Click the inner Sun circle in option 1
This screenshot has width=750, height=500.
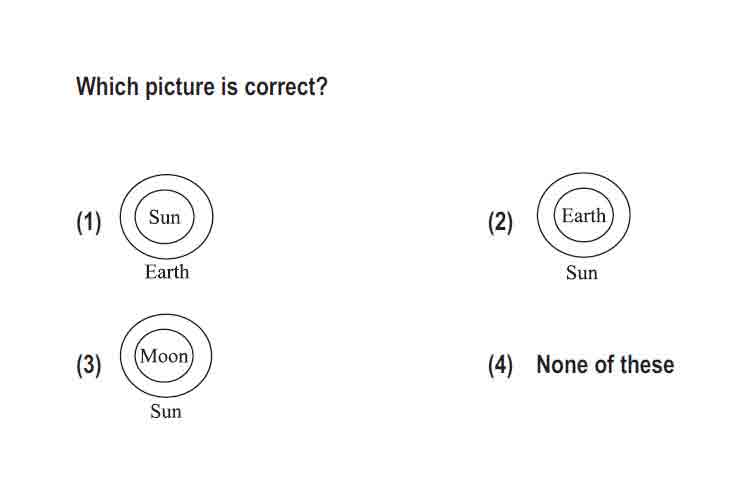click(x=165, y=217)
